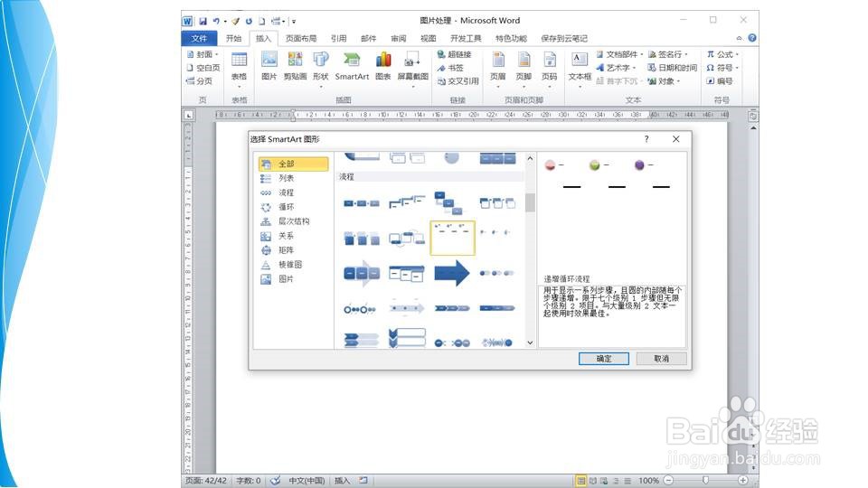Click the SmartArt gallery scroll up arrow

530,158
